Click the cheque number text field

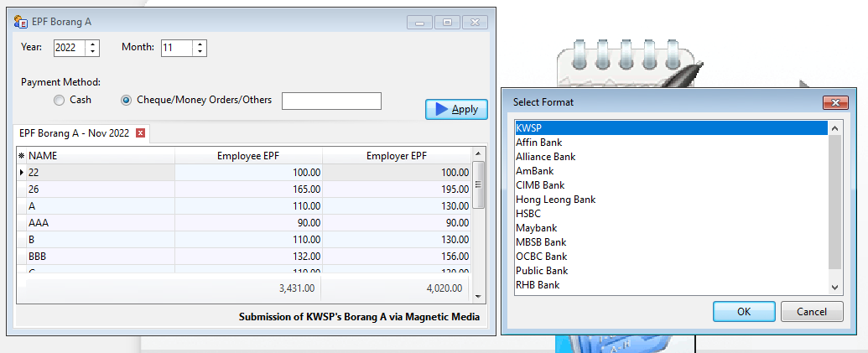coord(331,101)
